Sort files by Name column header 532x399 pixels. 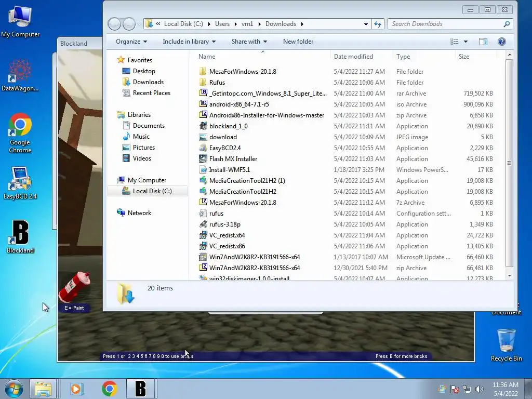click(262, 57)
